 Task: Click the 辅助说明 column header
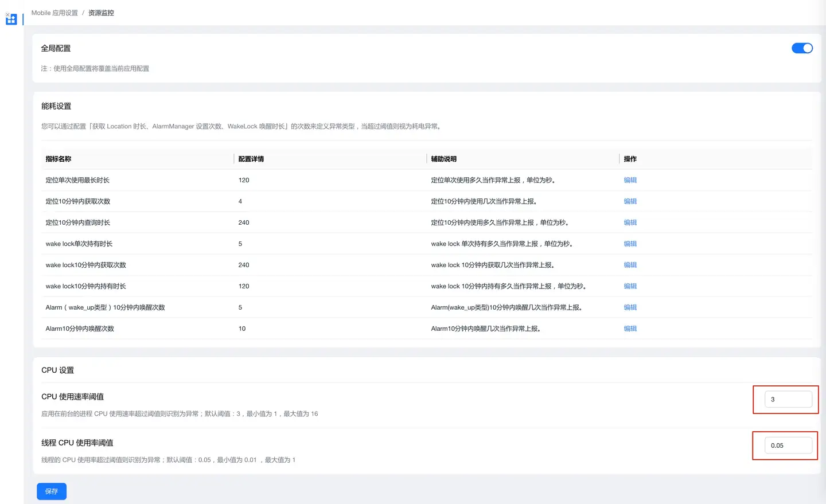[x=444, y=159]
